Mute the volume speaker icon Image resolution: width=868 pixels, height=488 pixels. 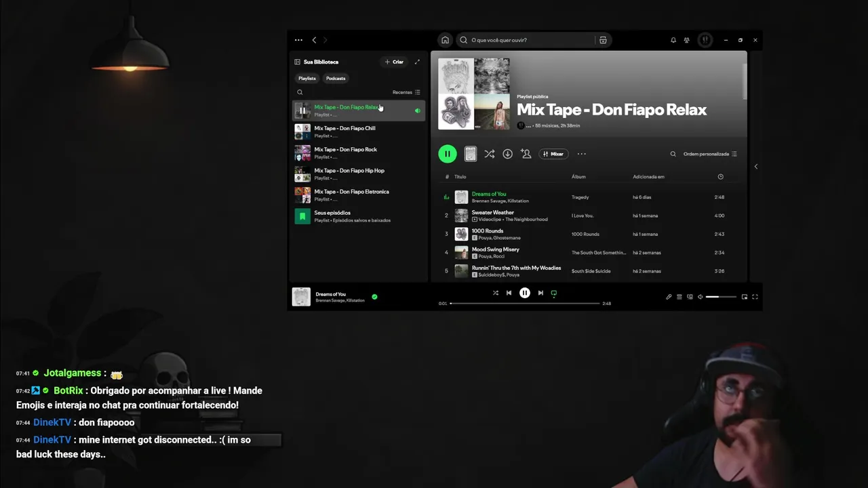tap(701, 297)
